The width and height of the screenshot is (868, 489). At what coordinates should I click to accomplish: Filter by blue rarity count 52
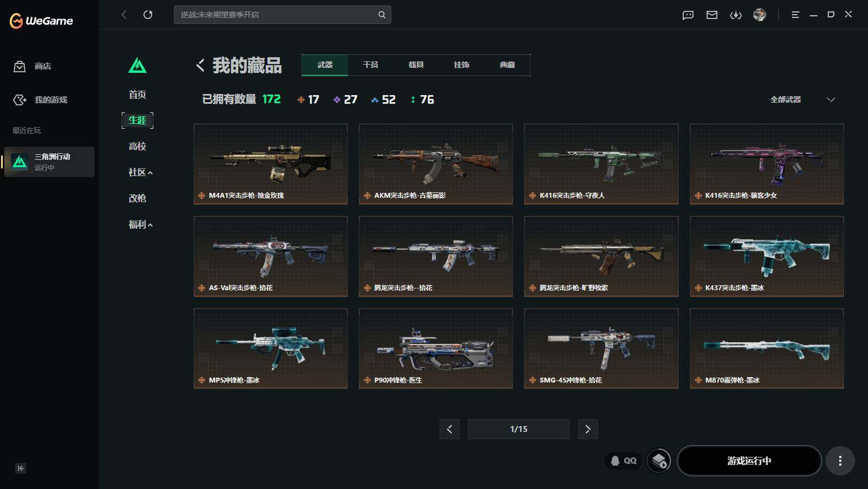(383, 99)
